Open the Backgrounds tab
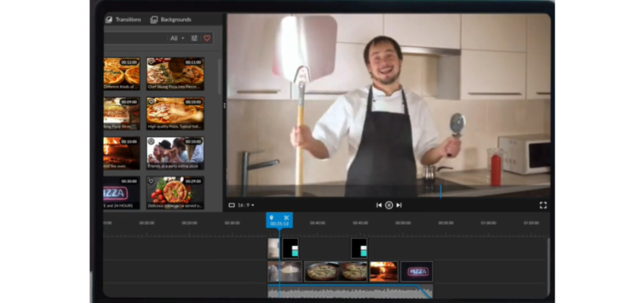 [171, 19]
